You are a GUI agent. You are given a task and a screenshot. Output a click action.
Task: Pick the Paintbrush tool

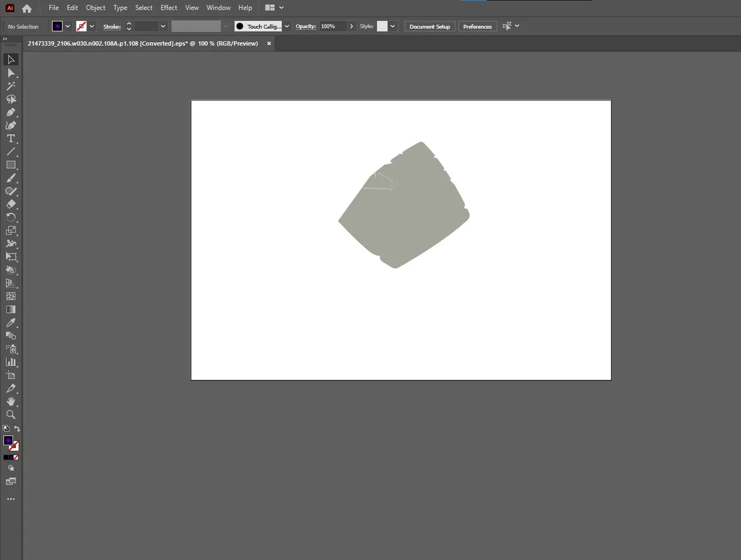point(11,178)
